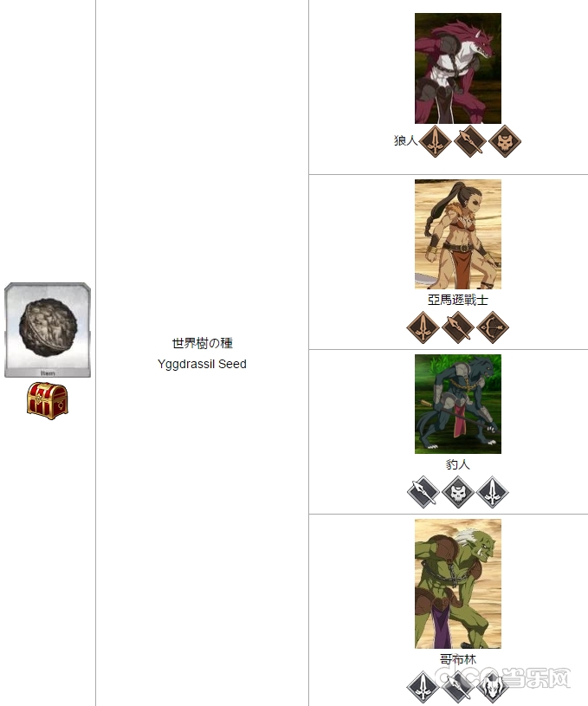Select bronze Lancer icon under 亞馬遜戰士
Viewport: 588px width, 706px height.
pyautogui.click(x=457, y=327)
